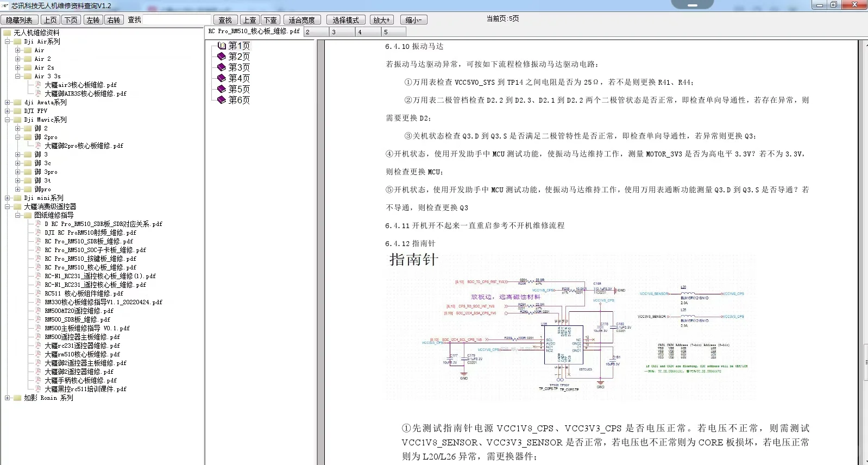This screenshot has width=868, height=465.
Task: Collapse the Air 3 3s folder node
Action: click(x=18, y=76)
